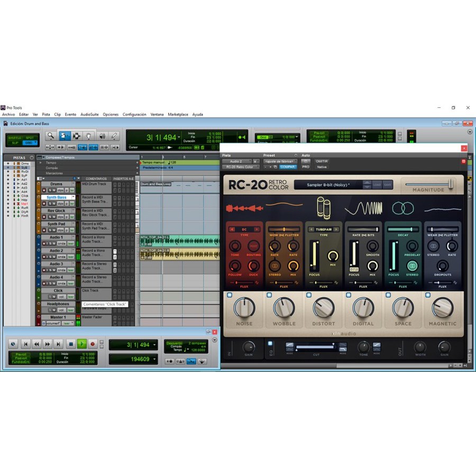
Task: Select the Grabber hand tool
Action: click(x=89, y=136)
